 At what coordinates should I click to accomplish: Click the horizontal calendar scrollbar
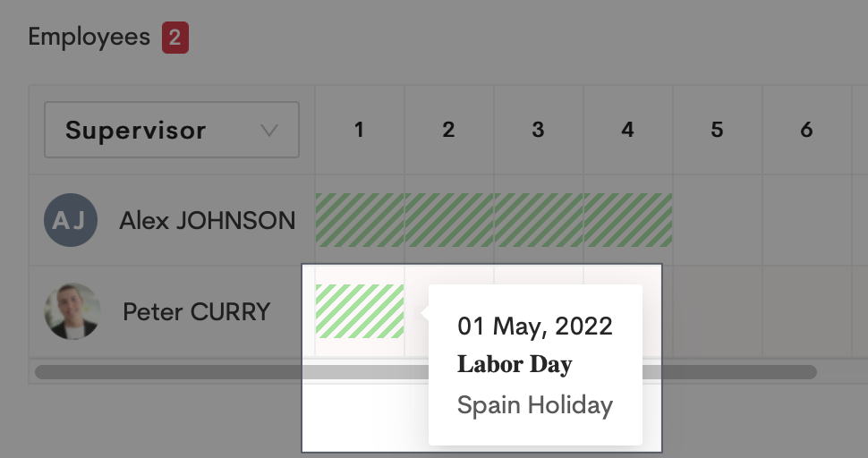pyautogui.click(x=179, y=371)
